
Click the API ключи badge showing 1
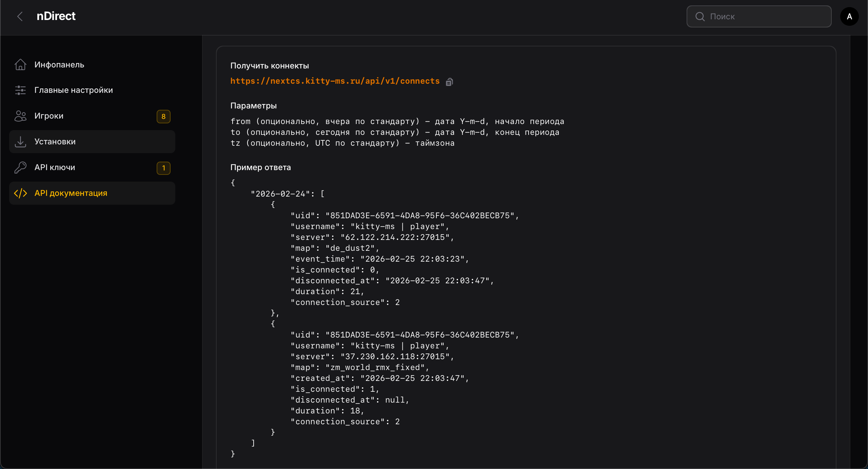click(x=163, y=168)
